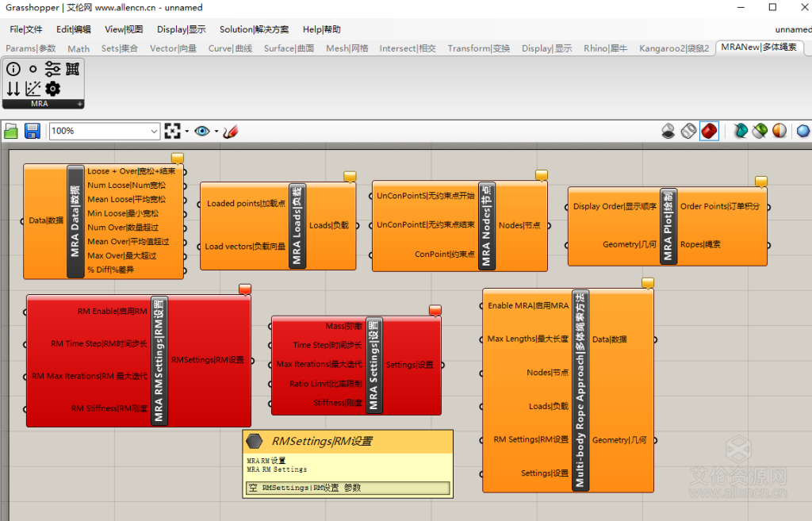The height and width of the screenshot is (521, 812).
Task: Click the 'Max Lengths|最大长度' input label
Action: tap(527, 339)
